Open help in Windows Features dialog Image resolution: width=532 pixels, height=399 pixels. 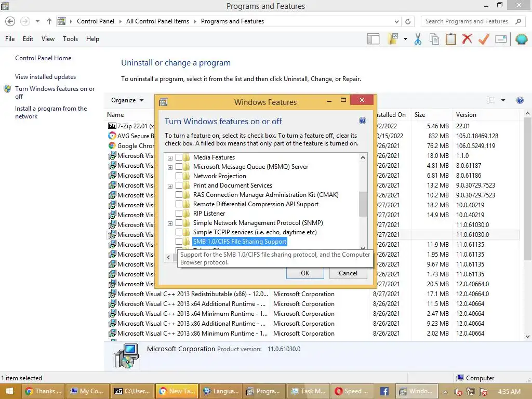point(362,121)
